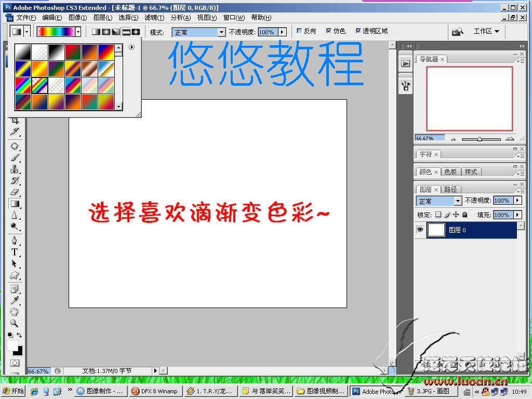Viewport: 532px width, 399px height.
Task: Swap foreground and background colors
Action: [x=19, y=335]
